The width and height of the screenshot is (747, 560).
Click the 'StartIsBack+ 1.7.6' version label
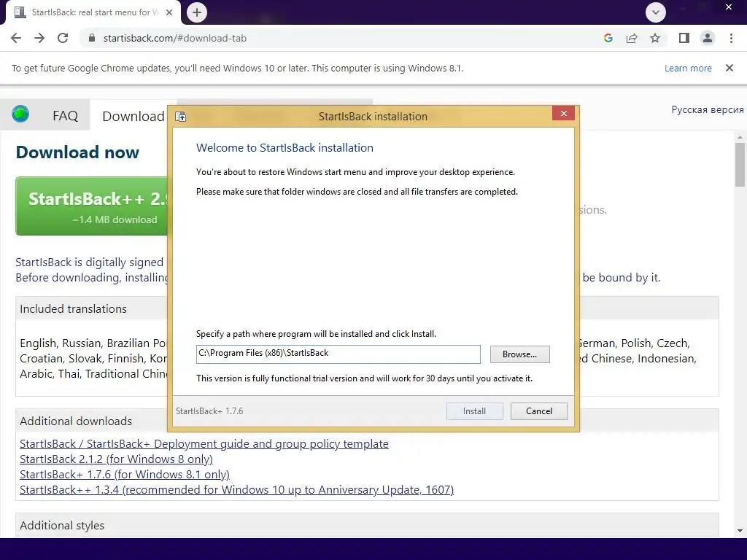[x=209, y=411]
